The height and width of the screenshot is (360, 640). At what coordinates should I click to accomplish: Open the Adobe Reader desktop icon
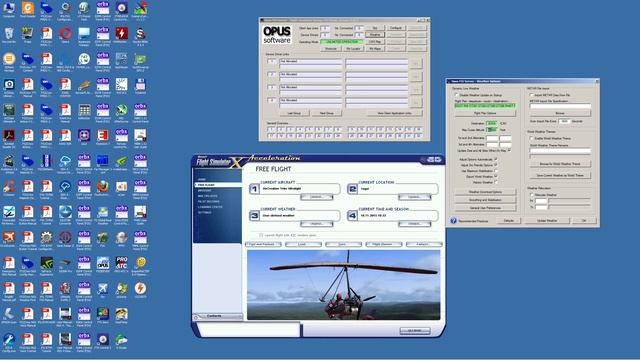[x=9, y=135]
